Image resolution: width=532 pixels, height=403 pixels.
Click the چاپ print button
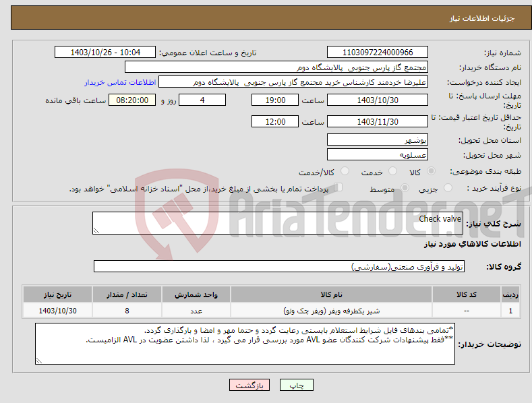click(297, 385)
